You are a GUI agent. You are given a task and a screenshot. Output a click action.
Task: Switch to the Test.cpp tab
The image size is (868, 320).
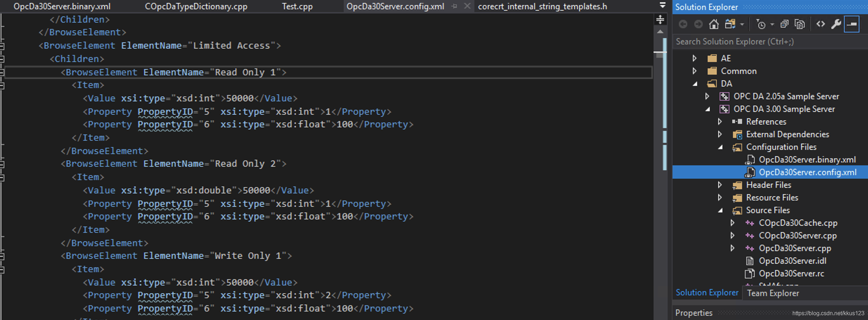point(297,6)
